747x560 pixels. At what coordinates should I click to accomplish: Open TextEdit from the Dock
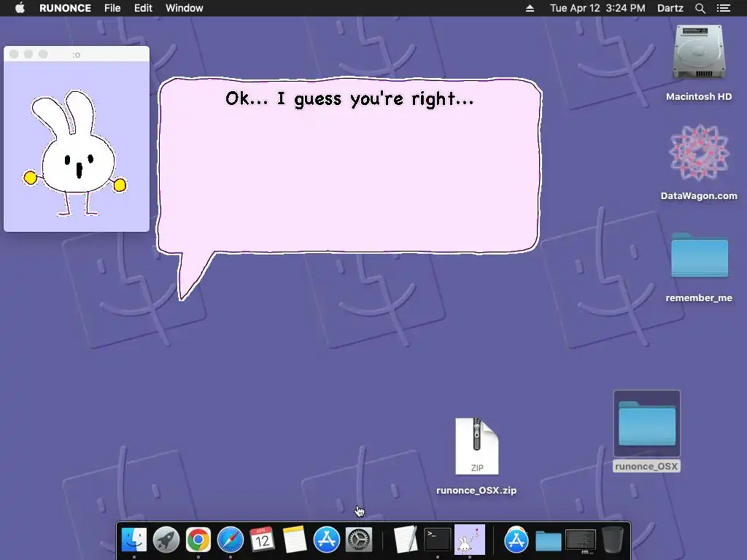(x=406, y=540)
